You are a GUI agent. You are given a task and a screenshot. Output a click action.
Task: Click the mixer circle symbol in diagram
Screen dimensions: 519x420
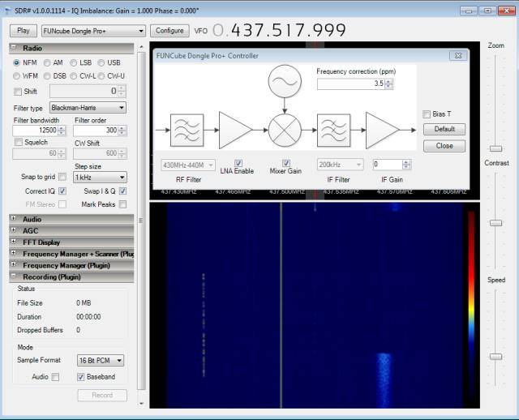(285, 131)
